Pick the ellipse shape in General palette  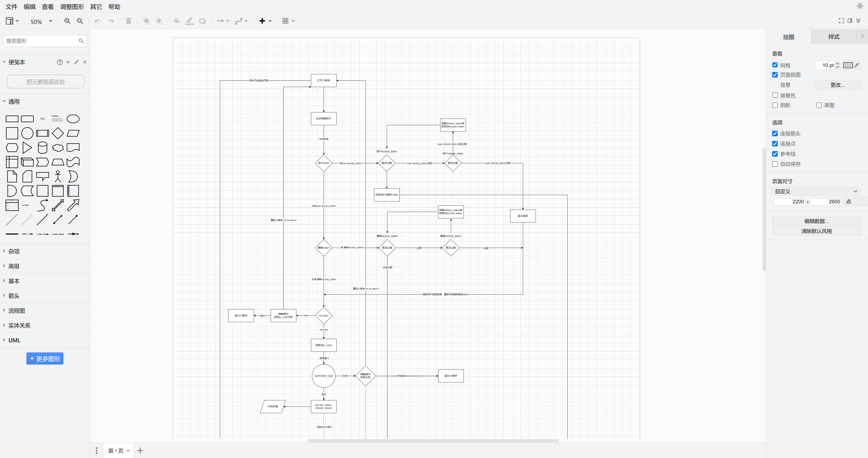tap(73, 119)
